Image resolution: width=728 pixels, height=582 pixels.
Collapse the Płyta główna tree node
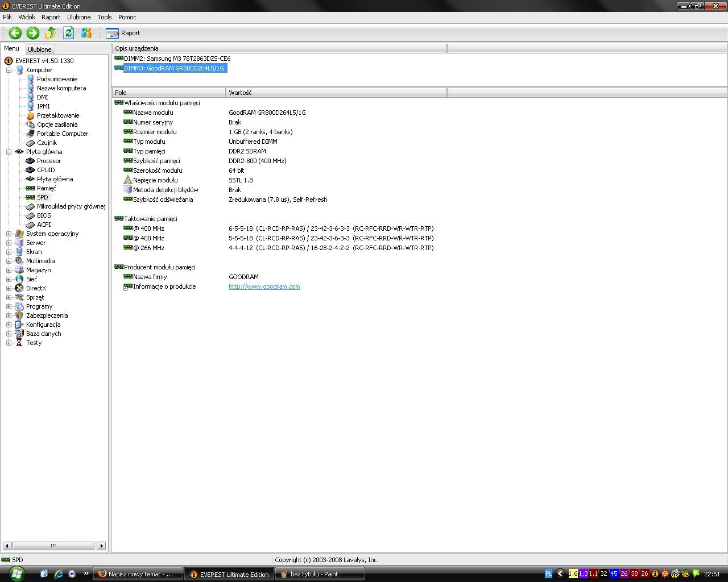[x=9, y=152]
